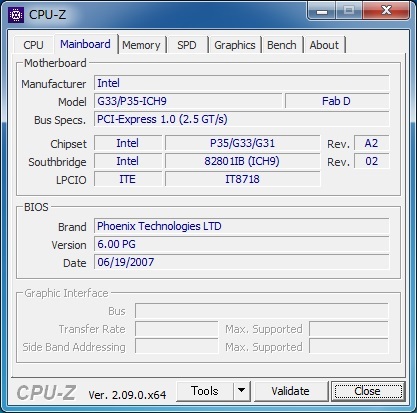The height and width of the screenshot is (413, 417).
Task: Click the BIOS Date field
Action: point(242,262)
